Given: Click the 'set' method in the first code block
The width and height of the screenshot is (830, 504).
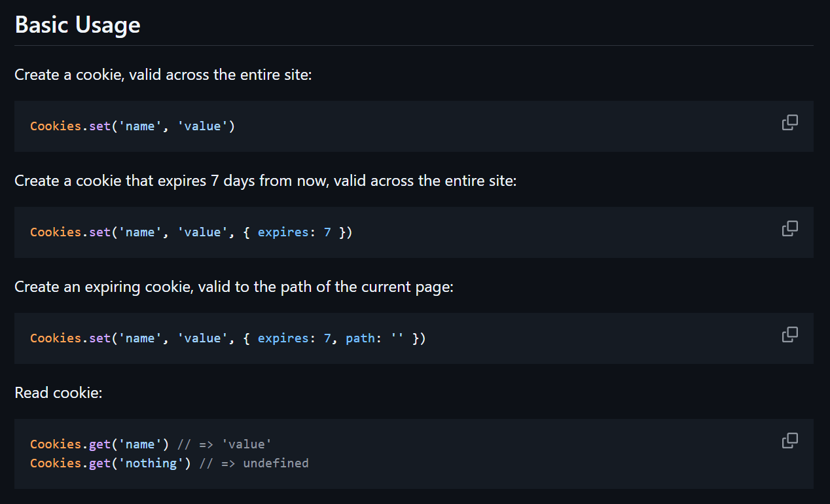Looking at the screenshot, I should [99, 126].
